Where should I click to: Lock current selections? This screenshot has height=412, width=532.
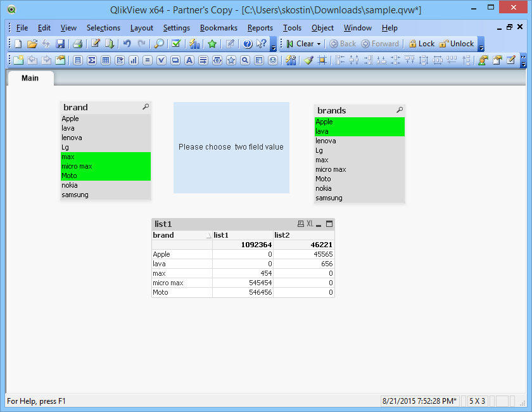click(421, 44)
